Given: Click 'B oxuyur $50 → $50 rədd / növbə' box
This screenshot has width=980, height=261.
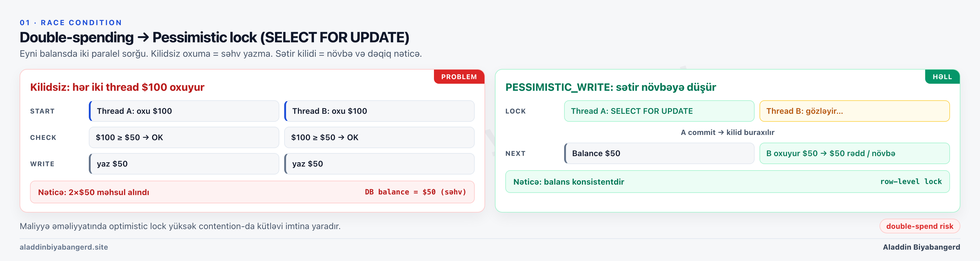Looking at the screenshot, I should coord(854,153).
